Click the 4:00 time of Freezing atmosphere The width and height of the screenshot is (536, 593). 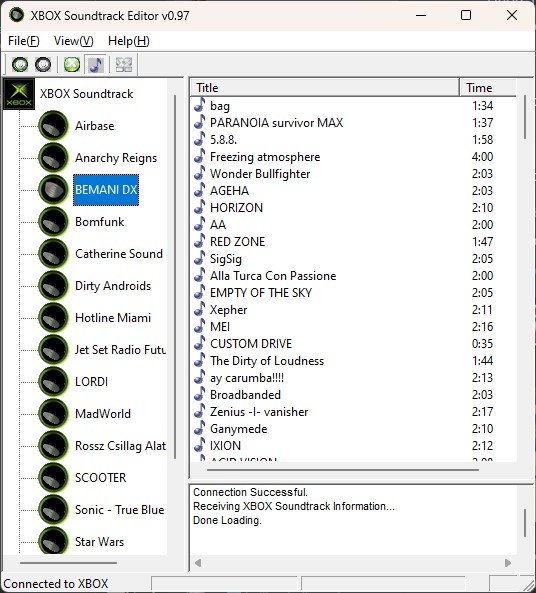(x=482, y=157)
